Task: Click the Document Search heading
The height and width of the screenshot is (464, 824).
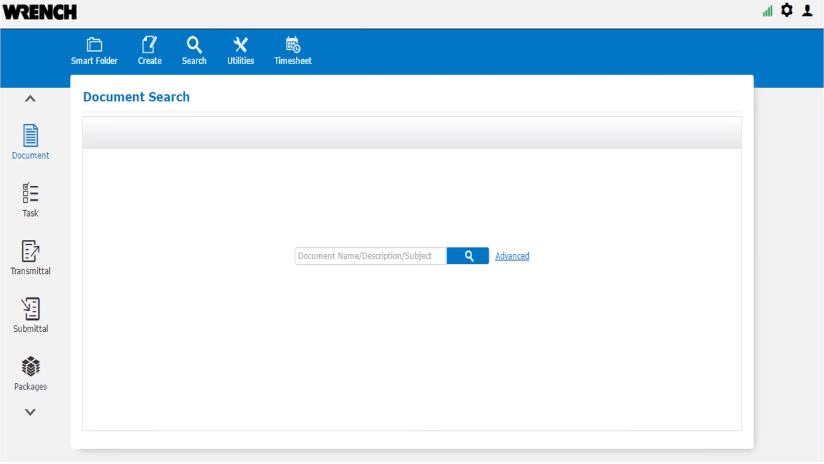Action: [x=136, y=97]
